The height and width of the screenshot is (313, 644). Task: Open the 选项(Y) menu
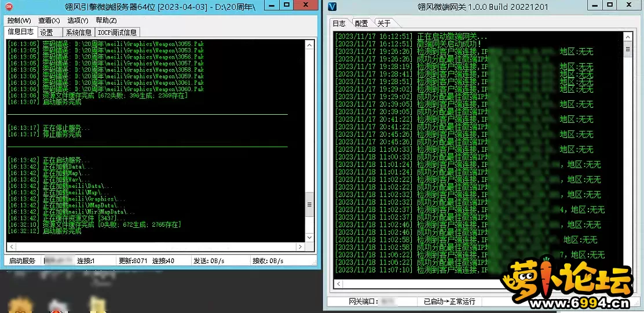(x=78, y=20)
